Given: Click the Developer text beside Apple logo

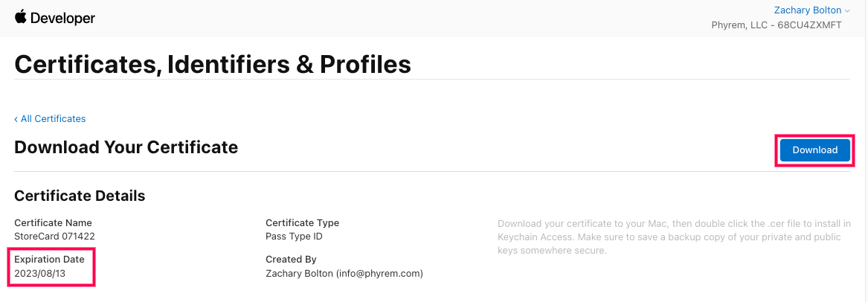Looking at the screenshot, I should click(62, 19).
